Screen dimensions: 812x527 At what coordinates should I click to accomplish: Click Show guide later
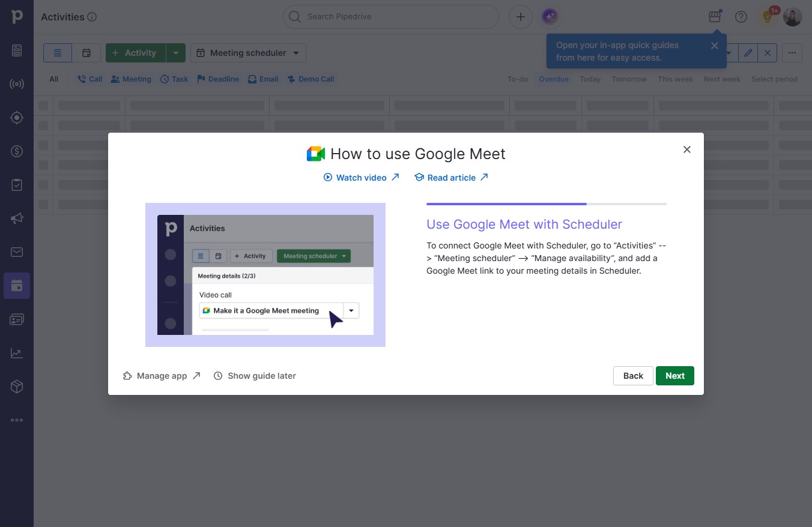pyautogui.click(x=255, y=376)
